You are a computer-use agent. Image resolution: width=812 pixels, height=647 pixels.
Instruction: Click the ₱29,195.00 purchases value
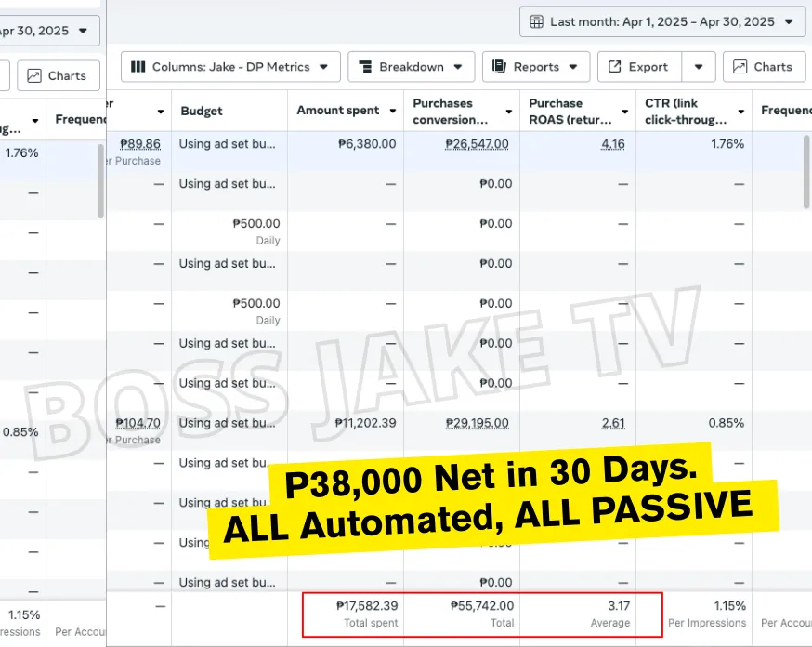[x=477, y=423]
